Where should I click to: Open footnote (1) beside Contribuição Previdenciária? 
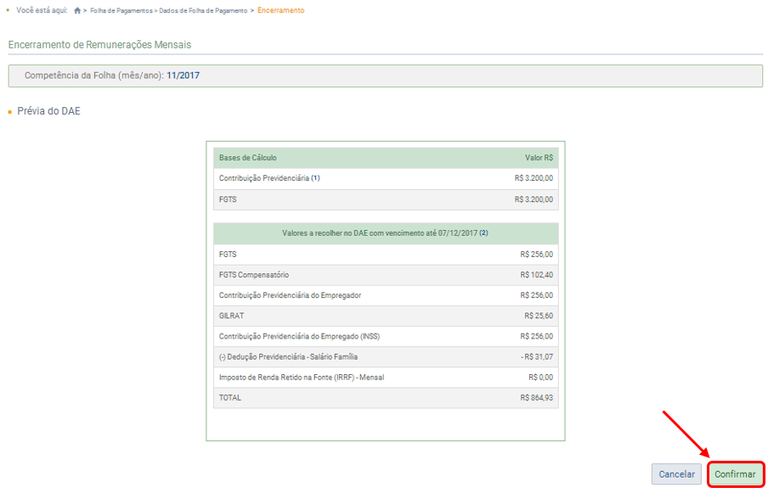point(315,178)
